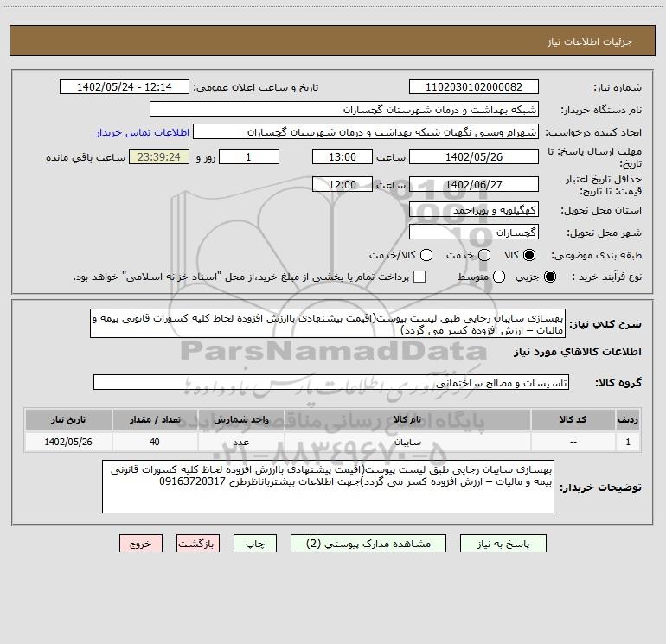This screenshot has width=666, height=644.
Task: Click the announcement date field 1402/05/24 - 12:14
Action: (x=125, y=86)
